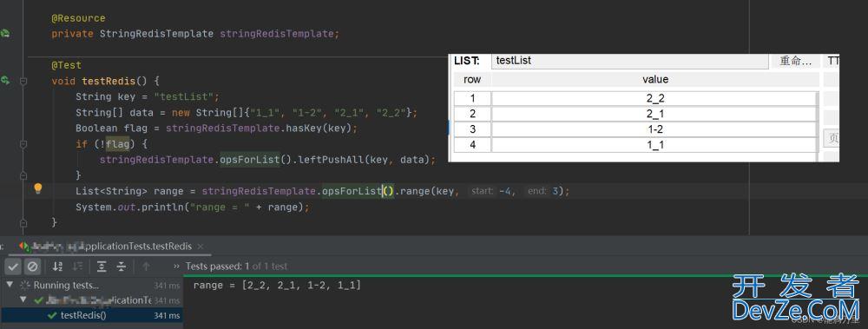Expand all test tree nodes

pos(102,266)
